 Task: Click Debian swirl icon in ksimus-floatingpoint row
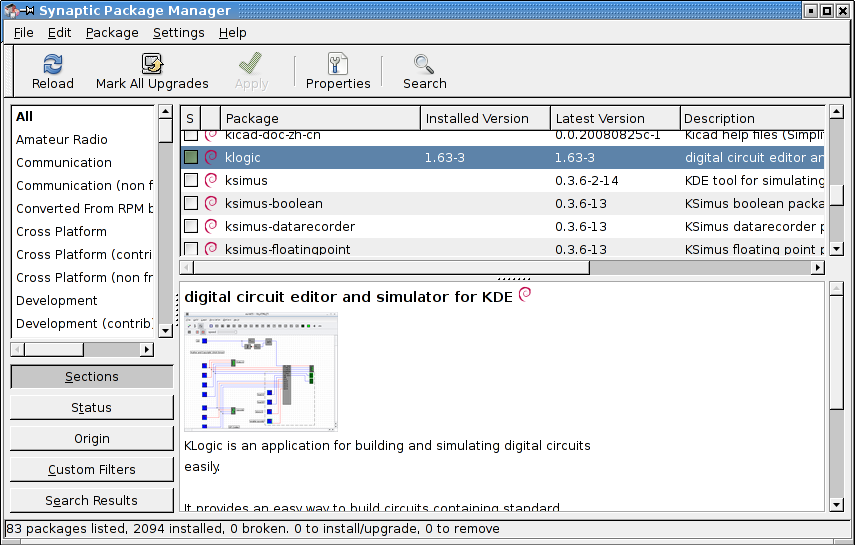(211, 249)
